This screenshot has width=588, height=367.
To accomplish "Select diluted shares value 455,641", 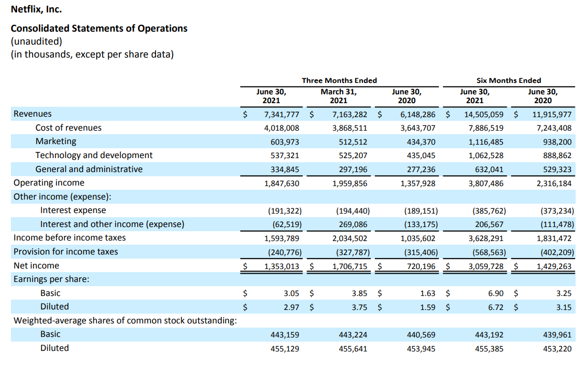I will pyautogui.click(x=353, y=349).
